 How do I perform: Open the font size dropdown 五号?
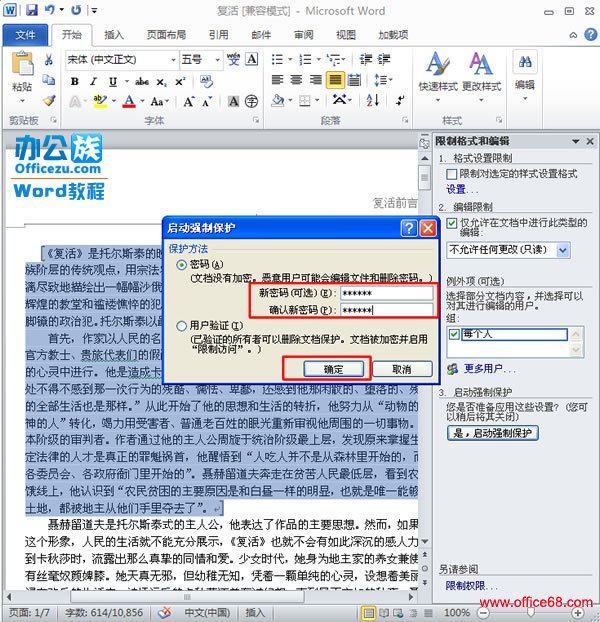[x=217, y=60]
